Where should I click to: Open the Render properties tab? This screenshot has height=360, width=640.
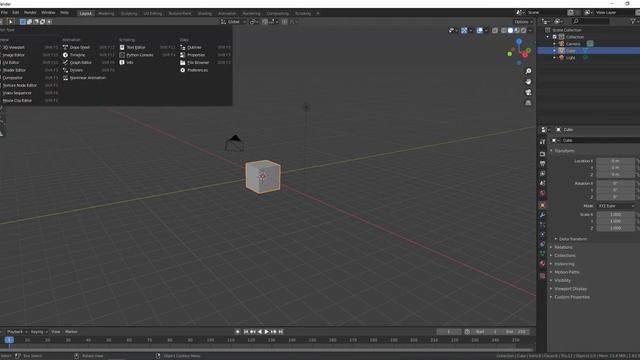[x=542, y=154]
